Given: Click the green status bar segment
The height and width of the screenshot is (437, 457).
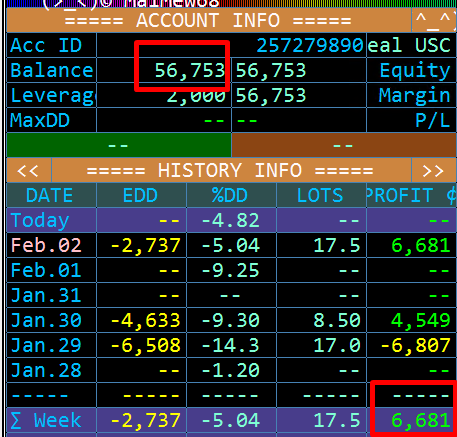Looking at the screenshot, I should (119, 145).
